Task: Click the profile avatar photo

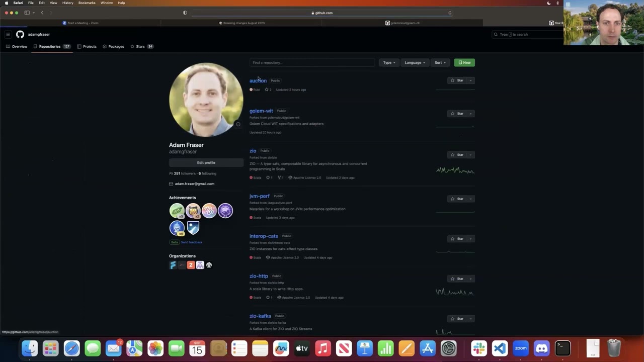Action: pos(206,100)
